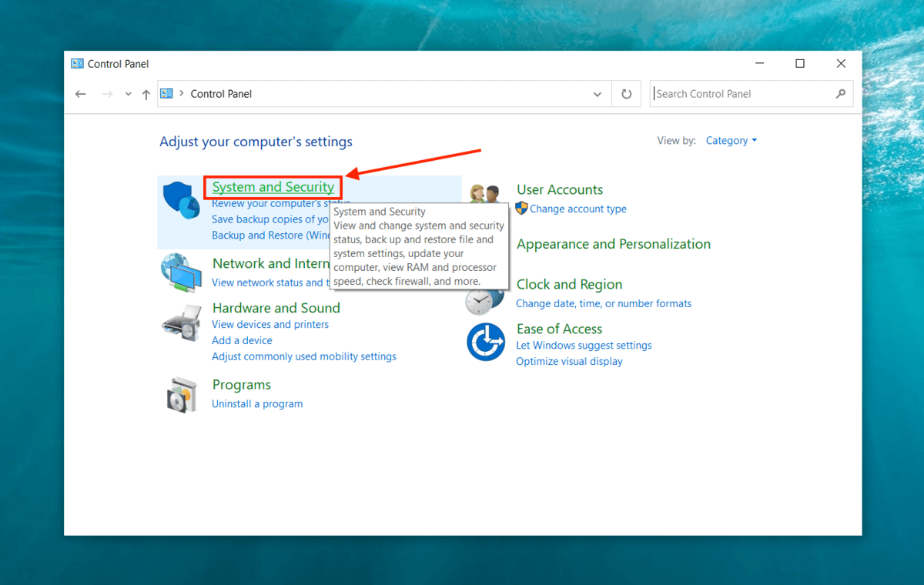Open Clock and Region
Screen dimensions: 924x585
[x=570, y=285]
